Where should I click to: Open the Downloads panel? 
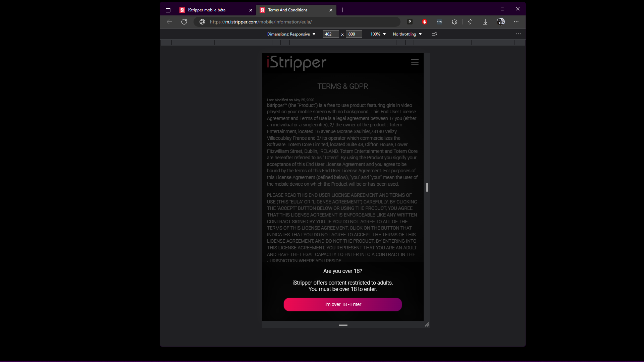tap(485, 22)
